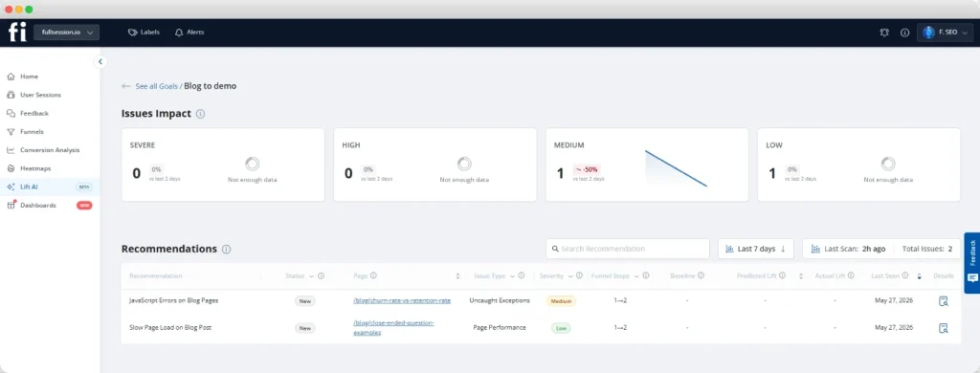Click the Medium severity badge
Screen dimensions: 980x373
(x=561, y=301)
